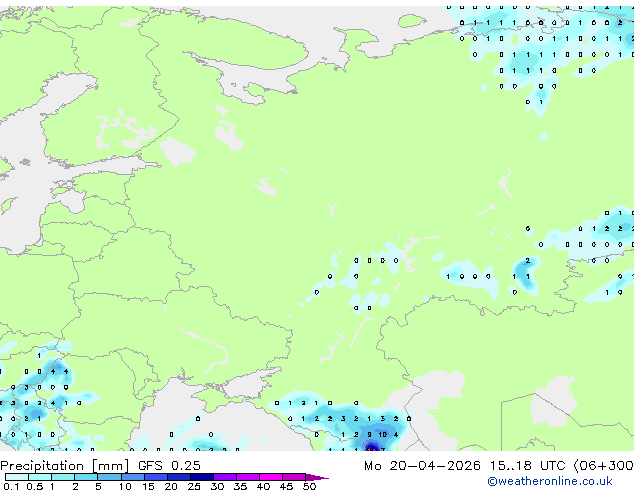Click the 'Precipitation [mm]' title text
Viewport: 634px width, 490px height.
pos(65,466)
